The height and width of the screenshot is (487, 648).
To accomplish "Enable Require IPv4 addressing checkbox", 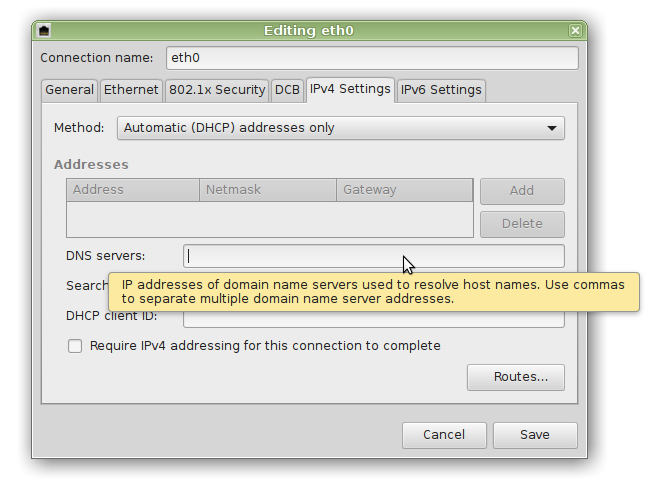I will 75,346.
